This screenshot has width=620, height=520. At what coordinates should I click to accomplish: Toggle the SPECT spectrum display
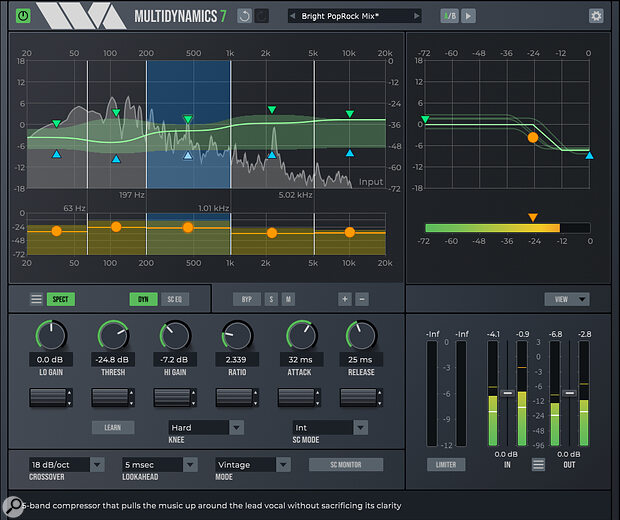(x=60, y=299)
